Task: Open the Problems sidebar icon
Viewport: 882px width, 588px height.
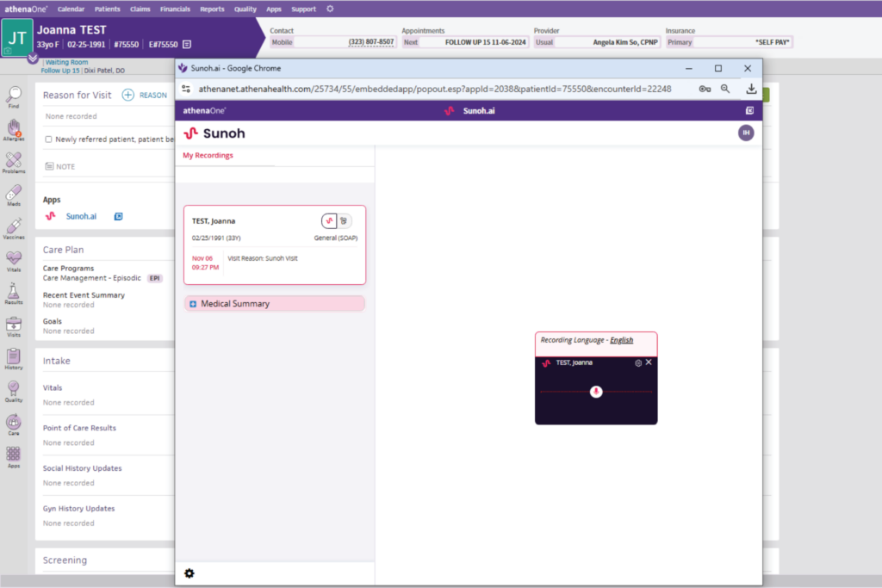Action: (14, 163)
